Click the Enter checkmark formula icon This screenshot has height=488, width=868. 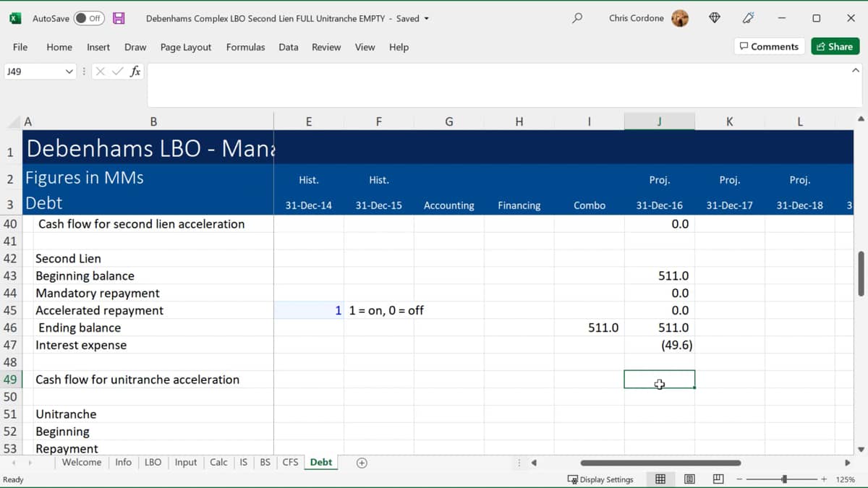pyautogui.click(x=117, y=72)
